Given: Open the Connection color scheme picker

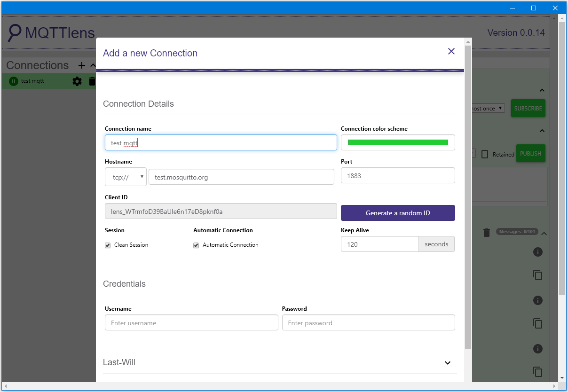Looking at the screenshot, I should point(398,142).
